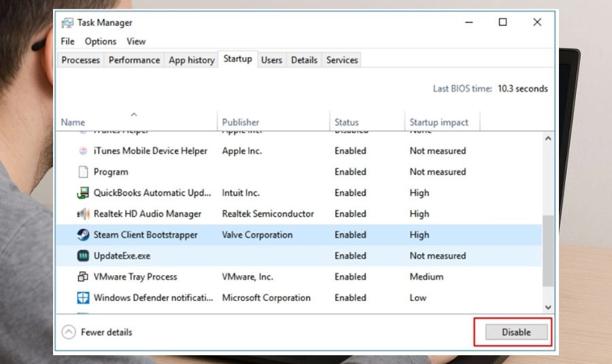Click High impact in the Steam row
This screenshot has width=612, height=364.
(419, 234)
